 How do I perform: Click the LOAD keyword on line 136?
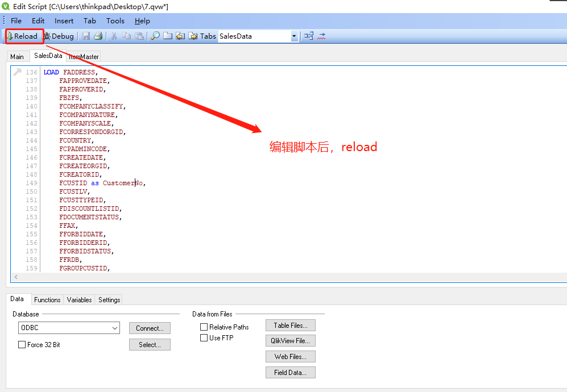(51, 72)
